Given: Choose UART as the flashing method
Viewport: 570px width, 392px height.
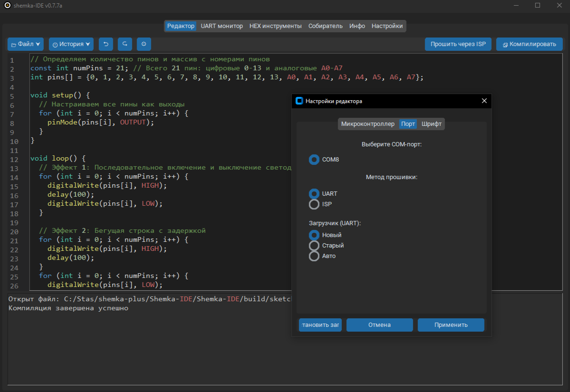Looking at the screenshot, I should point(314,194).
